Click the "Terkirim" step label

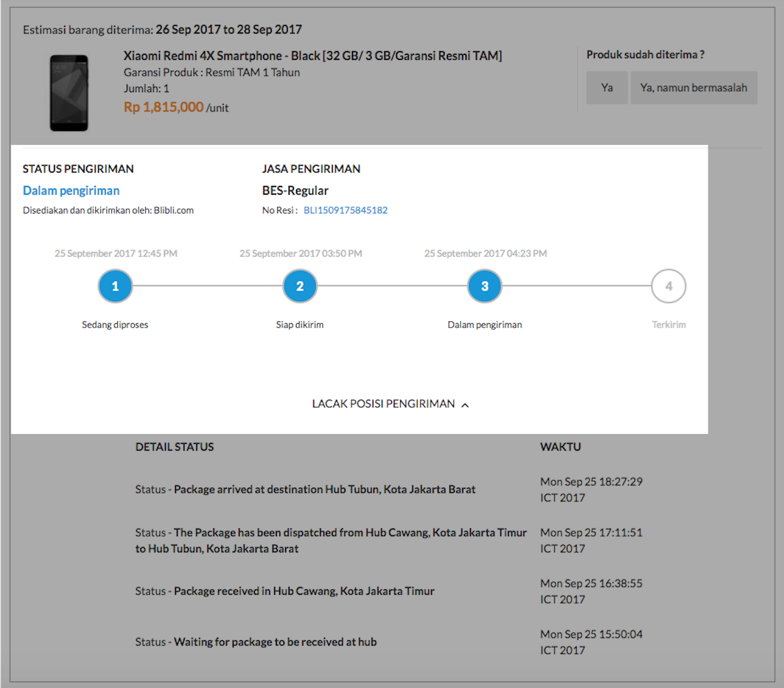click(668, 325)
